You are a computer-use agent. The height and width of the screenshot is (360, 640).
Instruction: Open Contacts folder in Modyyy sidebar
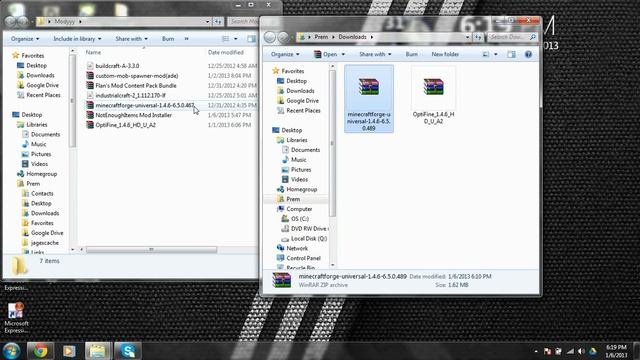(x=42, y=193)
